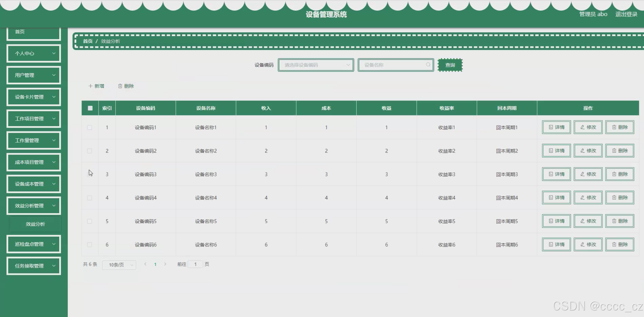Check the checkbox for row 5
Viewport: 644px width, 317px height.
point(90,221)
